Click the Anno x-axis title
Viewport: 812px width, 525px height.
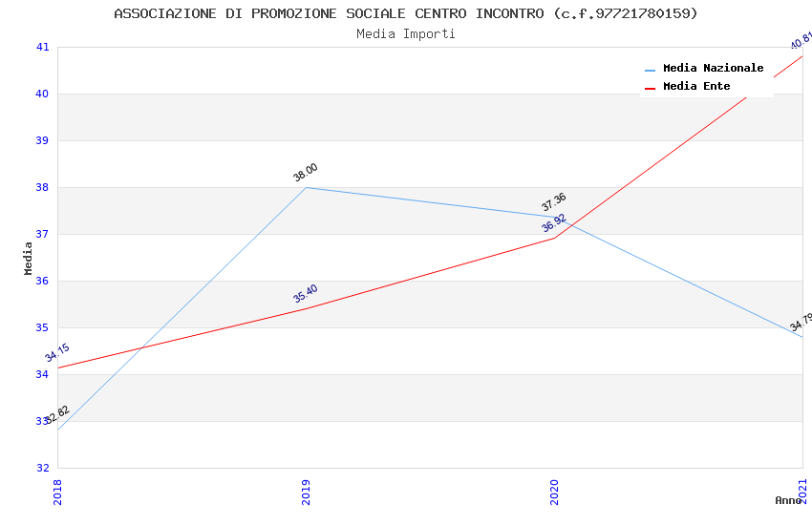pyautogui.click(x=788, y=500)
